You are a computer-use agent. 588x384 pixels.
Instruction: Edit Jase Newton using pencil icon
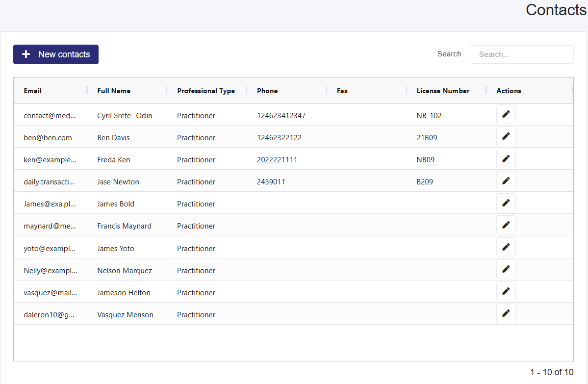506,180
